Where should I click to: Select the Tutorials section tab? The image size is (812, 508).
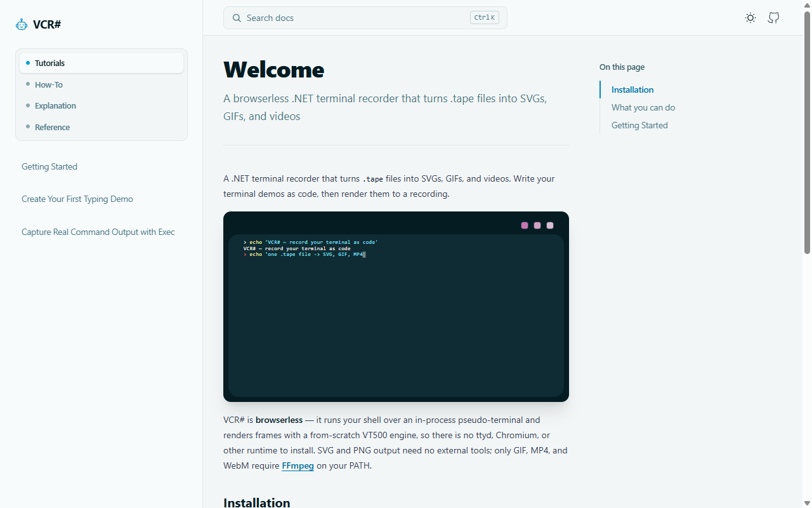(x=101, y=63)
